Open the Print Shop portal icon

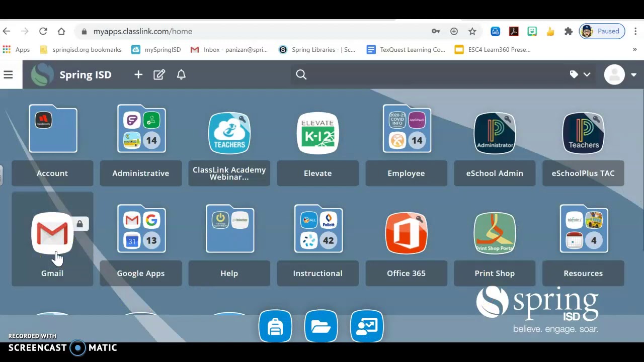(495, 233)
